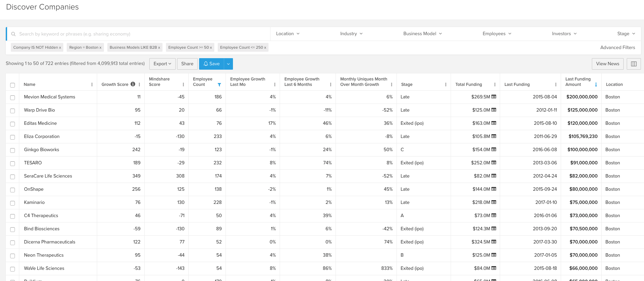The height and width of the screenshot is (281, 644).
Task: Sort by the Location column header
Action: 614,85
